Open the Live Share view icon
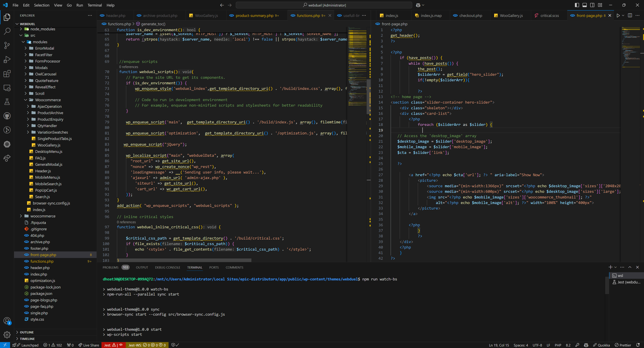644x348 pixels. 7,158
